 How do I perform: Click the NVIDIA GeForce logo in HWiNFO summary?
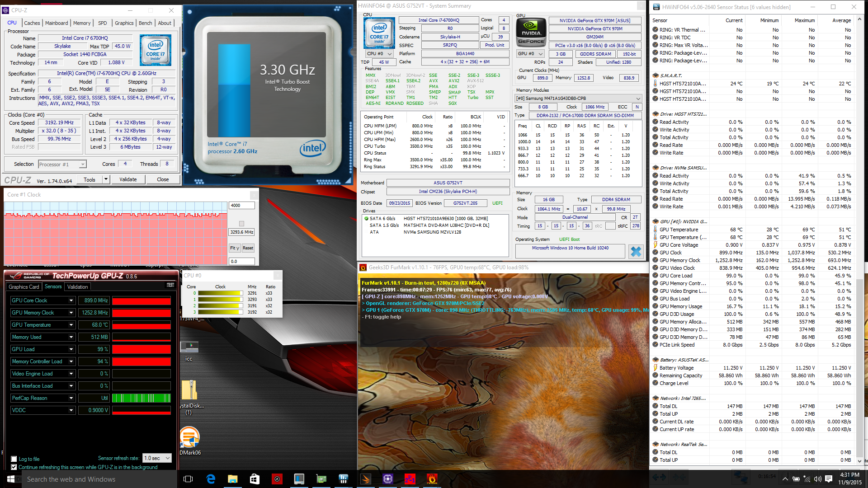[531, 32]
